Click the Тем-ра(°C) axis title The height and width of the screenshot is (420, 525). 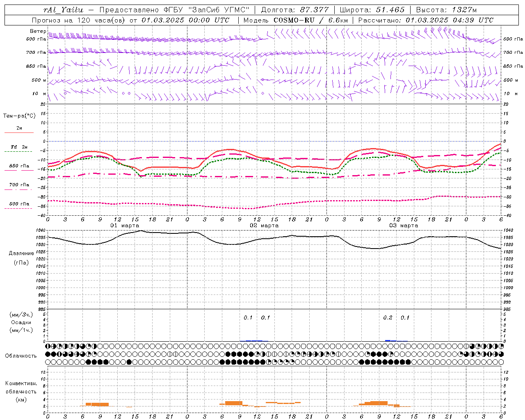[19, 116]
